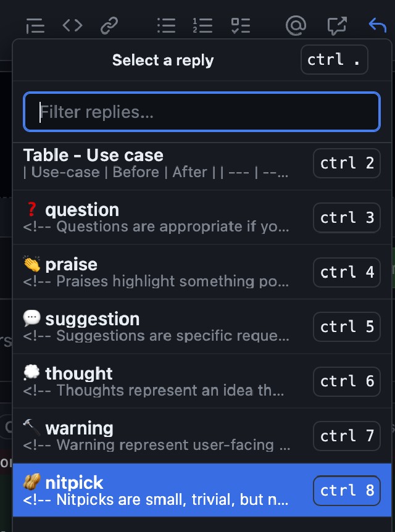Click the quote/indent formatting icon
This screenshot has width=395, height=532.
point(35,26)
